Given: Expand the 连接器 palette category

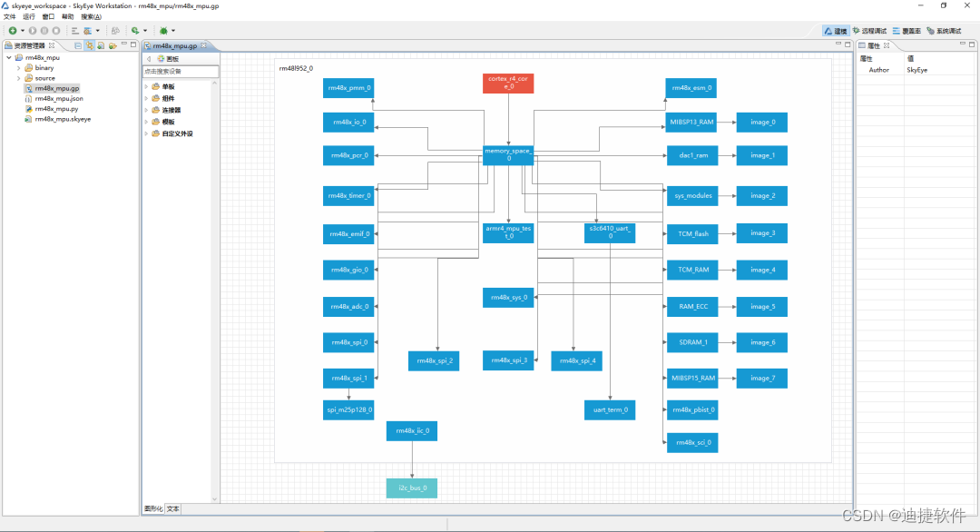Looking at the screenshot, I should [x=146, y=110].
